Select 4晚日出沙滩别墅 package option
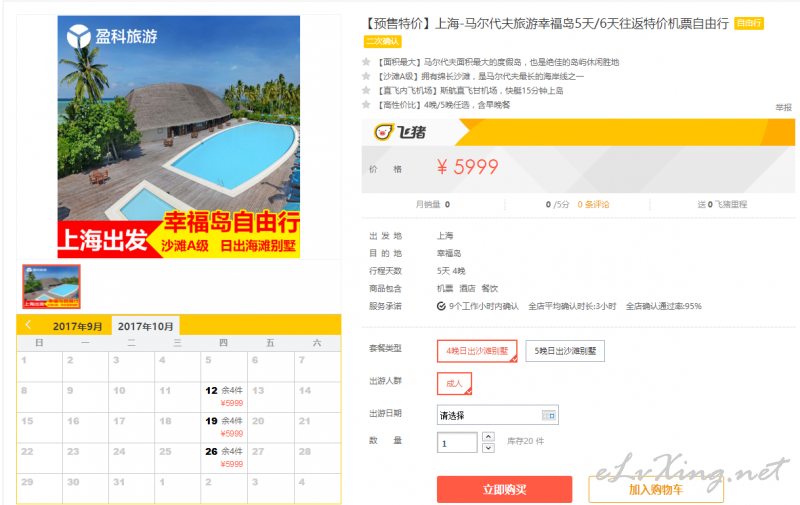The width and height of the screenshot is (800, 505). coord(477,351)
